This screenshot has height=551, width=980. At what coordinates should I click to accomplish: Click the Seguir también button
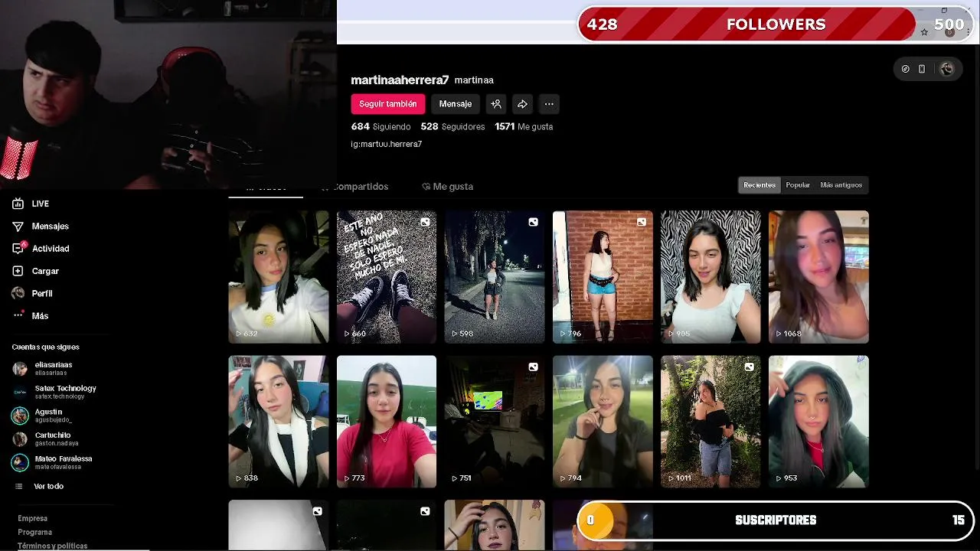pyautogui.click(x=388, y=104)
